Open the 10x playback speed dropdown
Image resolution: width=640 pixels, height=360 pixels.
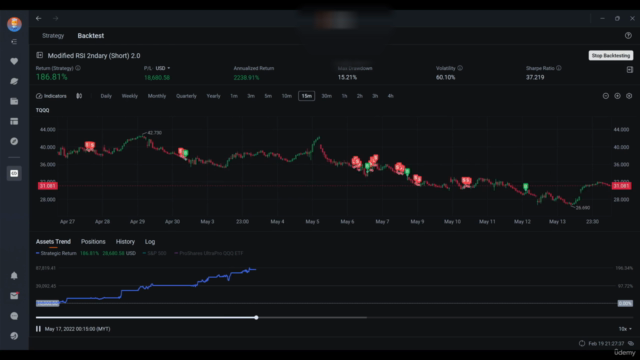[625, 329]
